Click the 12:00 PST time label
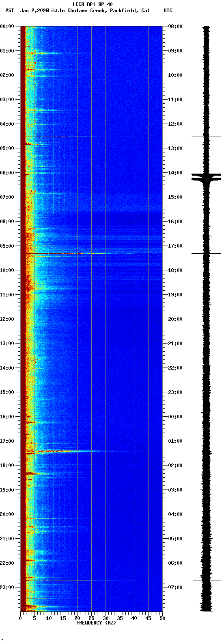Viewport: 224px width, 644px height. tap(7, 319)
